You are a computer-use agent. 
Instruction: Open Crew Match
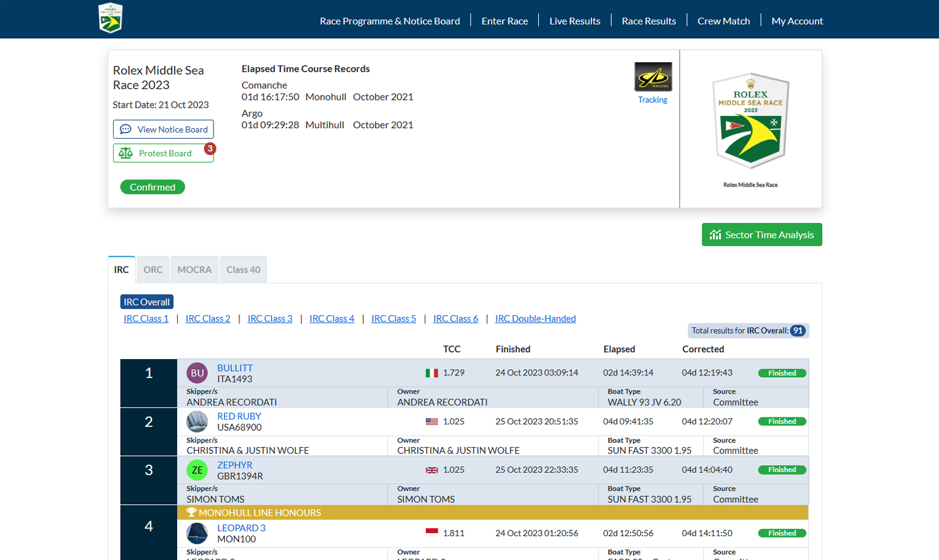[724, 21]
